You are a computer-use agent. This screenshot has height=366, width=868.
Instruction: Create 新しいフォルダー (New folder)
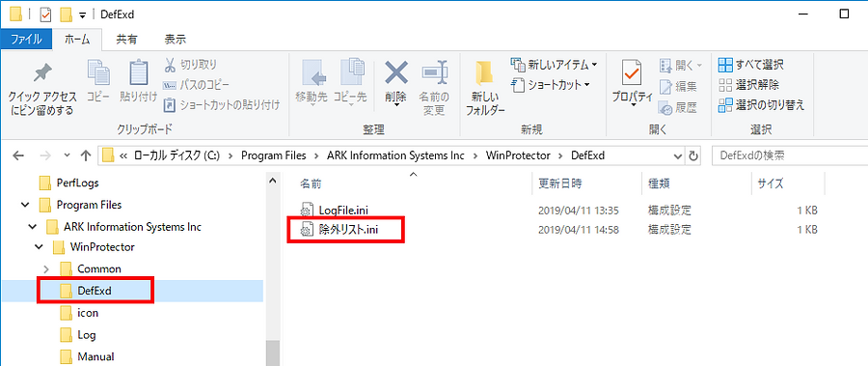tap(485, 88)
